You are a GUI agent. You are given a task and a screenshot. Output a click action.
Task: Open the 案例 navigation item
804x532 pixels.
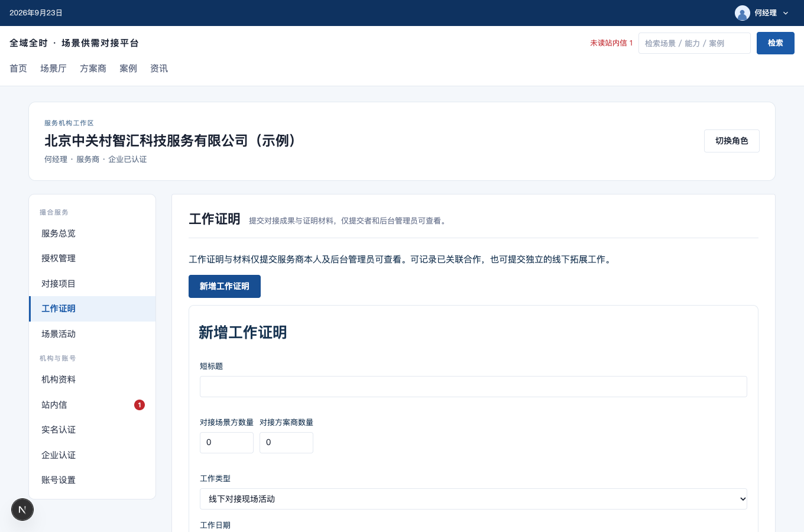pyautogui.click(x=128, y=69)
